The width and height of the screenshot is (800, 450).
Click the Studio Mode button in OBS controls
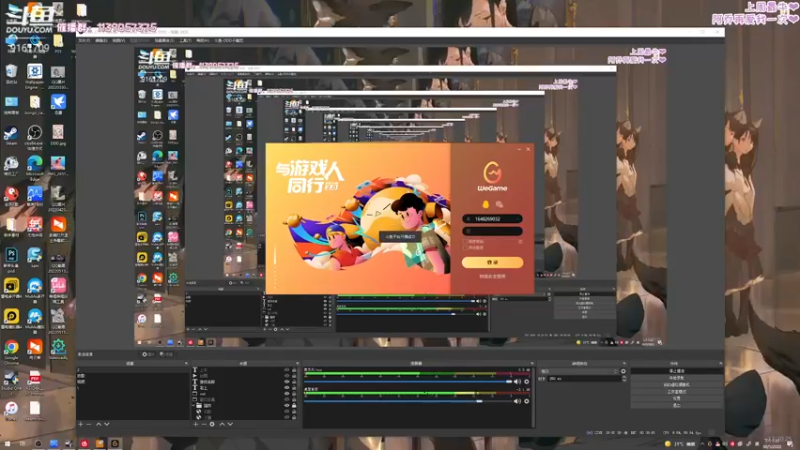[x=677, y=391]
